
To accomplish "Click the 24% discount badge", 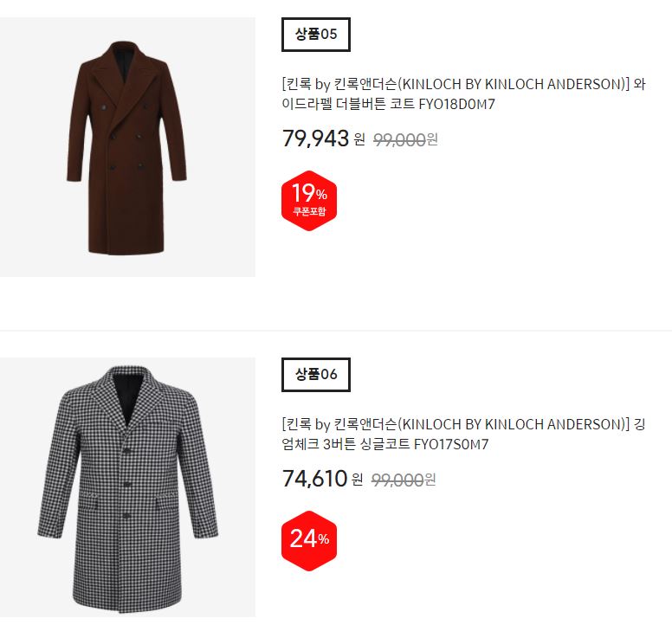I will [309, 541].
